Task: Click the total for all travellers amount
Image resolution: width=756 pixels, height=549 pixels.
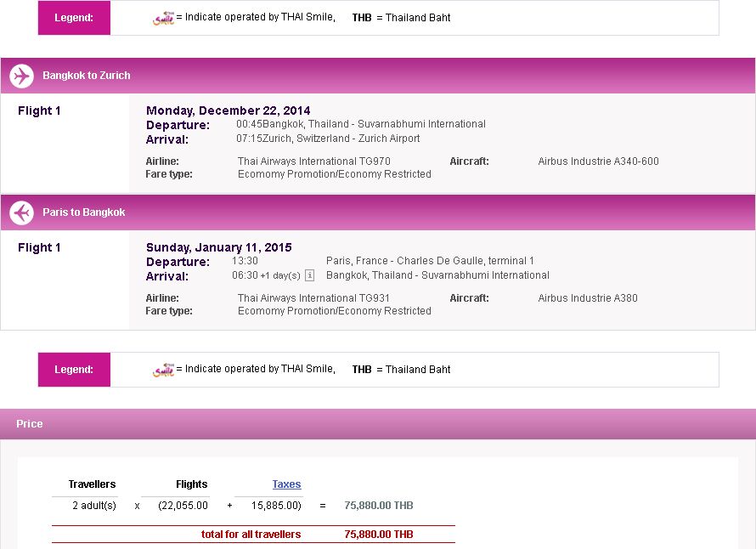Action: point(379,535)
